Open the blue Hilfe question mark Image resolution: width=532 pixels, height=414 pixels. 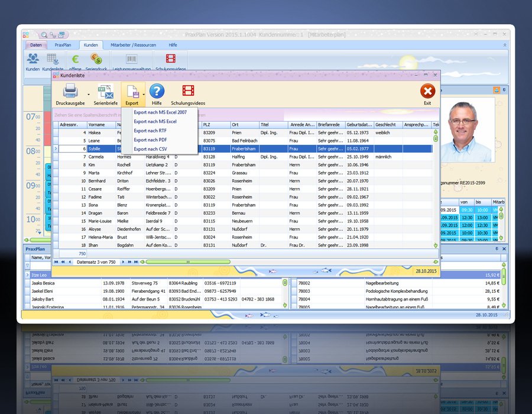157,91
